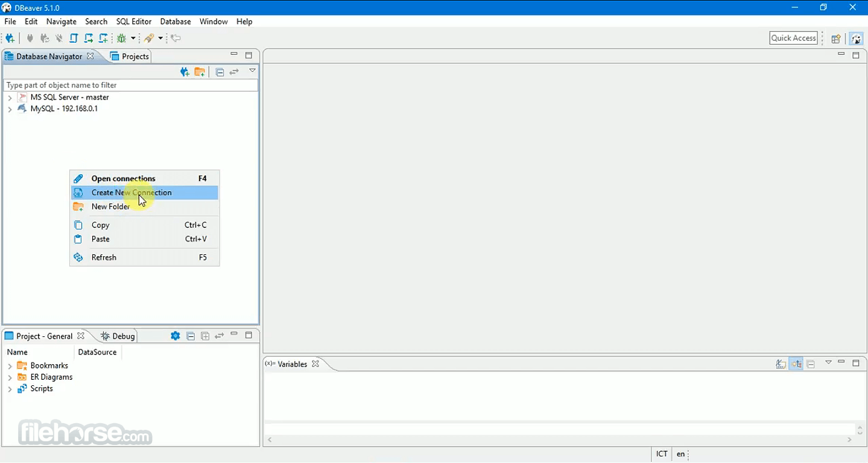
Task: Choose Refresh from context menu
Action: click(x=144, y=257)
